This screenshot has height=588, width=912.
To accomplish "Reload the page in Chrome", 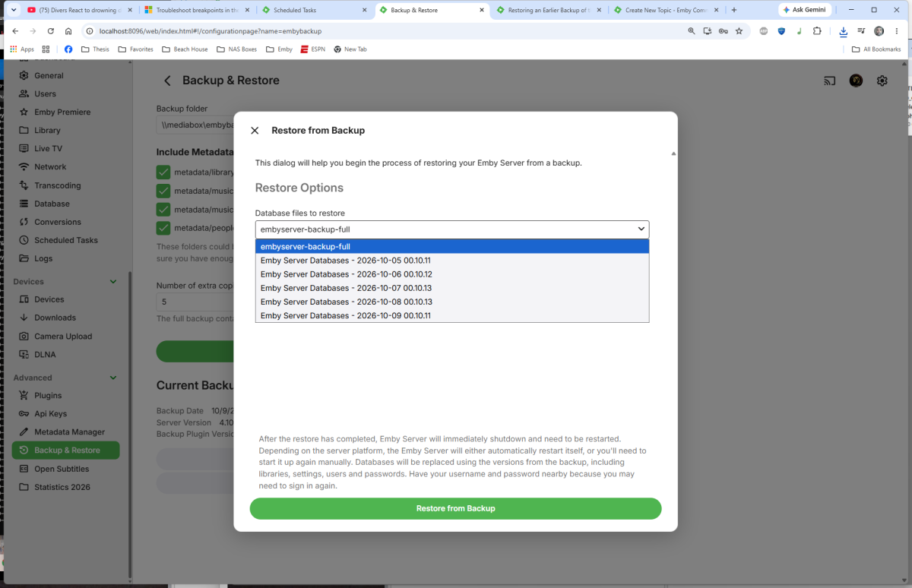I will tap(51, 31).
